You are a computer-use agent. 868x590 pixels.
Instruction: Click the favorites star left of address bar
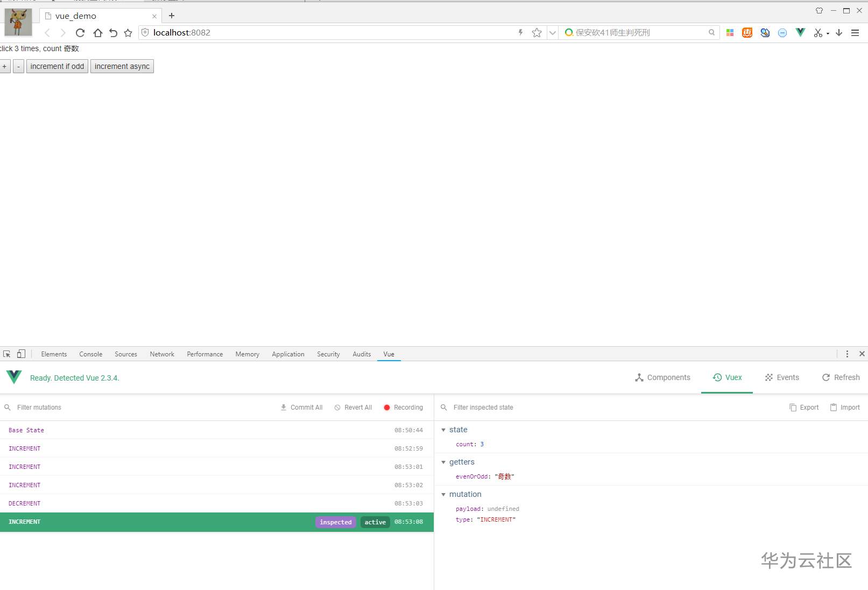point(128,33)
